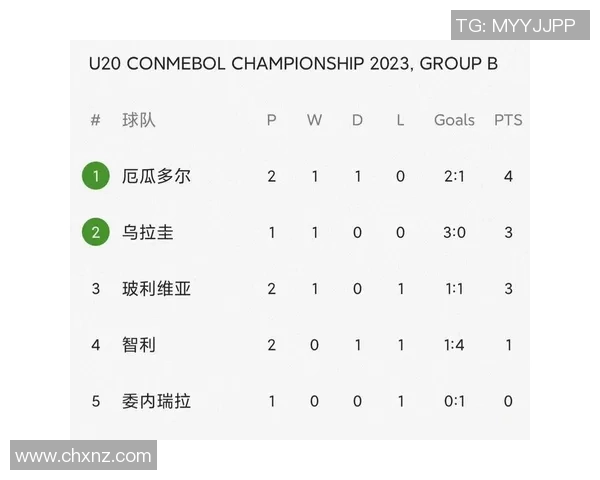
Task: Click the 3:0 goals value for 乌拉圭
Action: coord(454,233)
